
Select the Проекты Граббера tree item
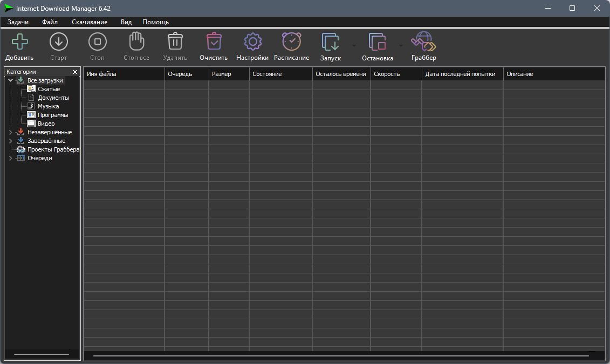click(x=53, y=149)
